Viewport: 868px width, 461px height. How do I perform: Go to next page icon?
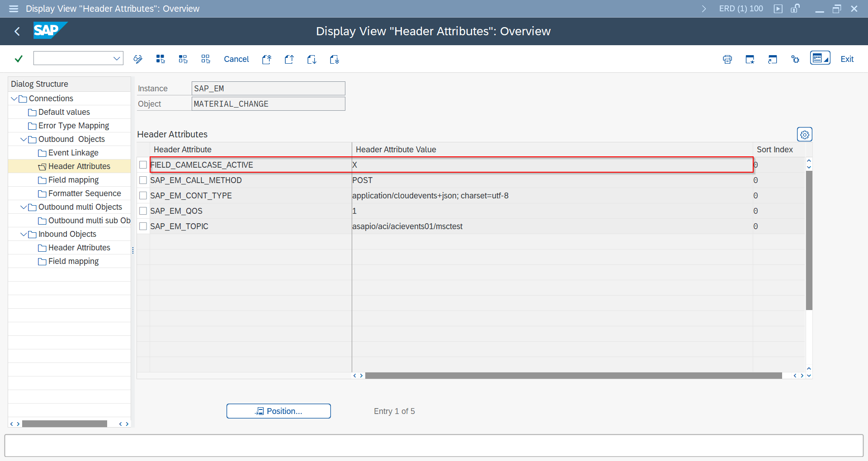312,59
